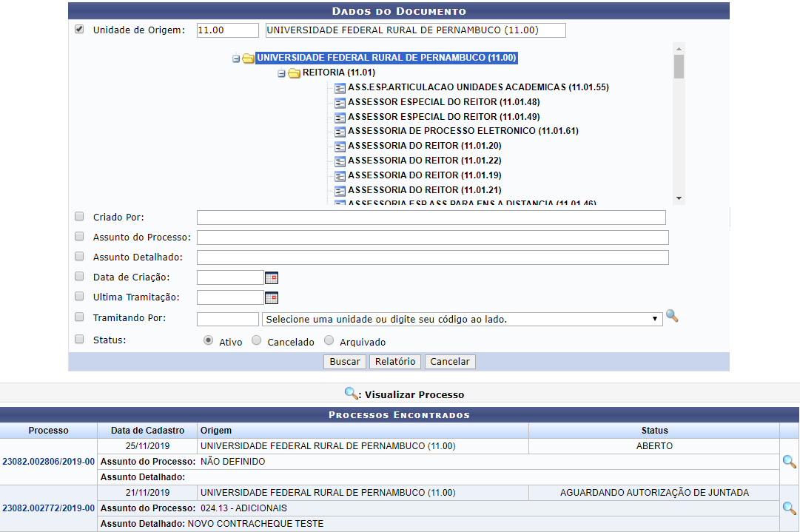800x532 pixels.
Task: Tick the Assunto do Processo checkbox
Action: [x=79, y=236]
